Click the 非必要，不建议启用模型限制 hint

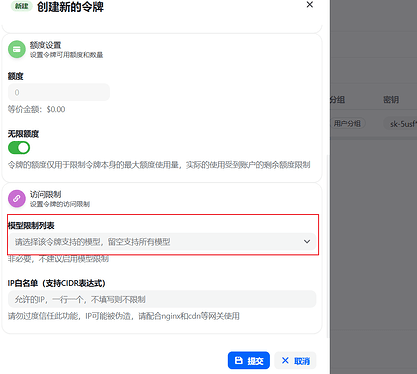pos(58,259)
